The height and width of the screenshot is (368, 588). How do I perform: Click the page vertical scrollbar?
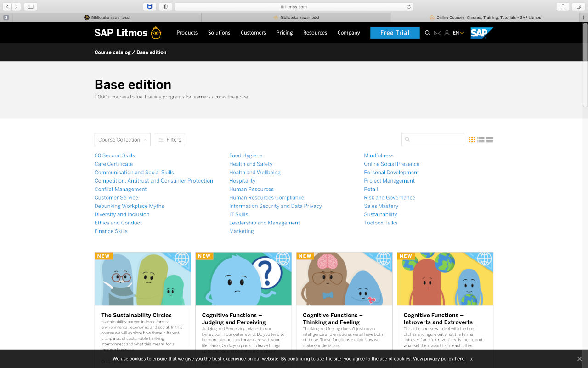(585, 64)
